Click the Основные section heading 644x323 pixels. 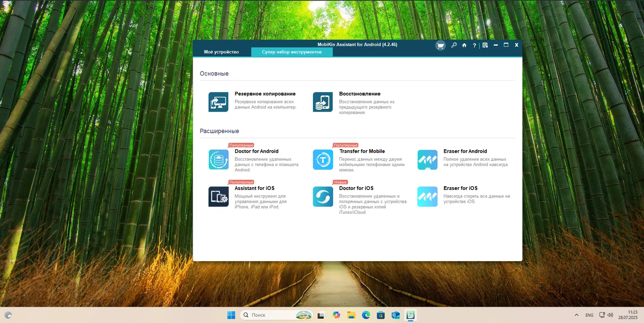(x=214, y=74)
